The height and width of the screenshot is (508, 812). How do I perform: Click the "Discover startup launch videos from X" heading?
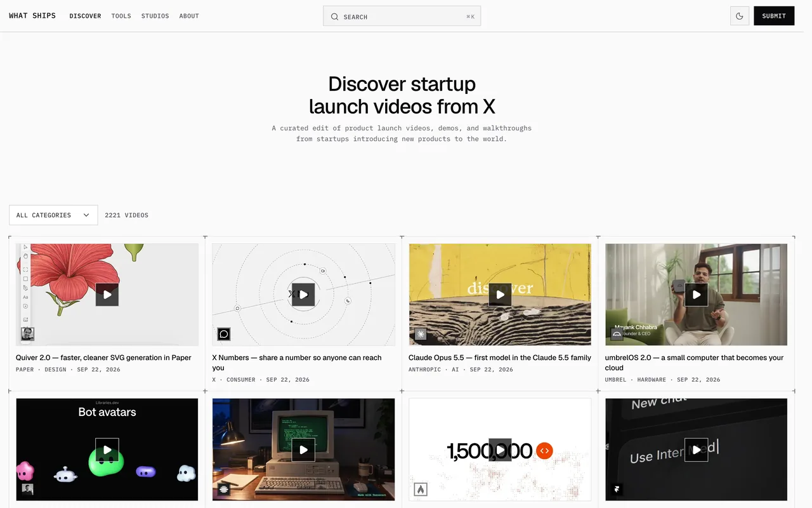[402, 95]
